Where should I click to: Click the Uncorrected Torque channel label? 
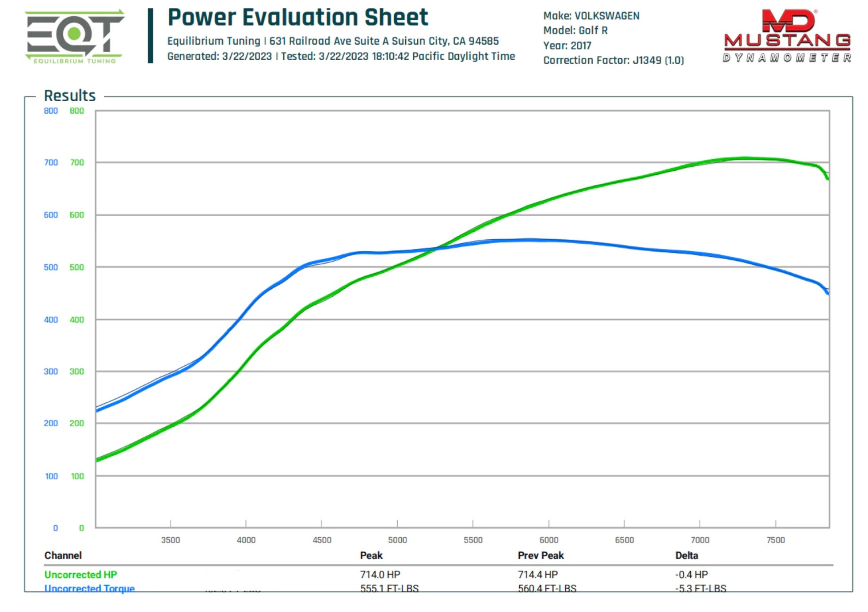tap(89, 589)
